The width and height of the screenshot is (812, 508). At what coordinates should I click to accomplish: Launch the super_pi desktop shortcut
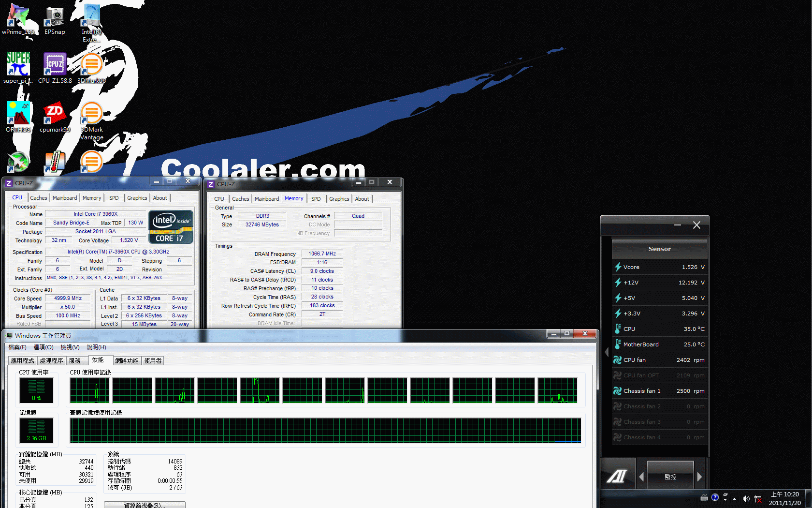click(x=18, y=68)
